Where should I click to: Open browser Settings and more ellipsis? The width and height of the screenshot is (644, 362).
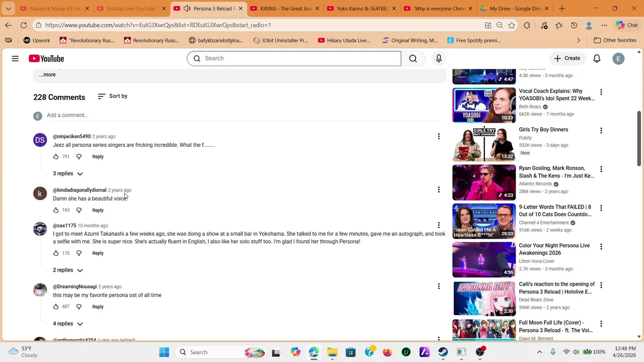(604, 25)
